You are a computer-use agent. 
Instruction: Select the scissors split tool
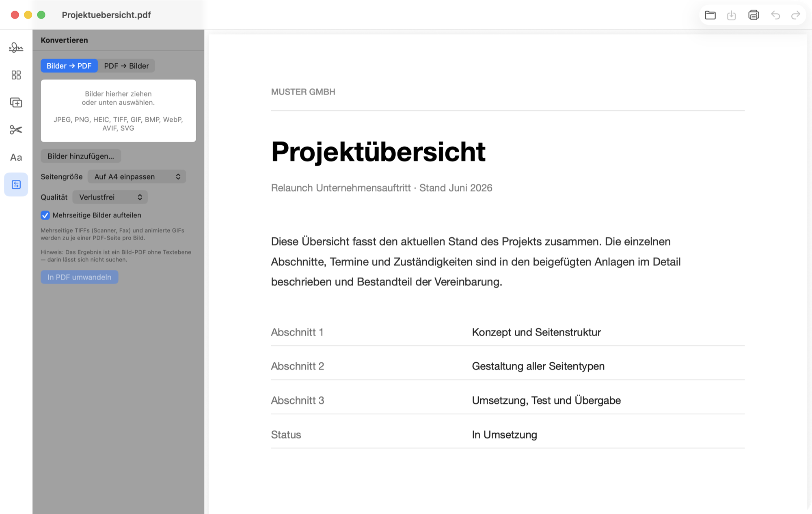[16, 130]
